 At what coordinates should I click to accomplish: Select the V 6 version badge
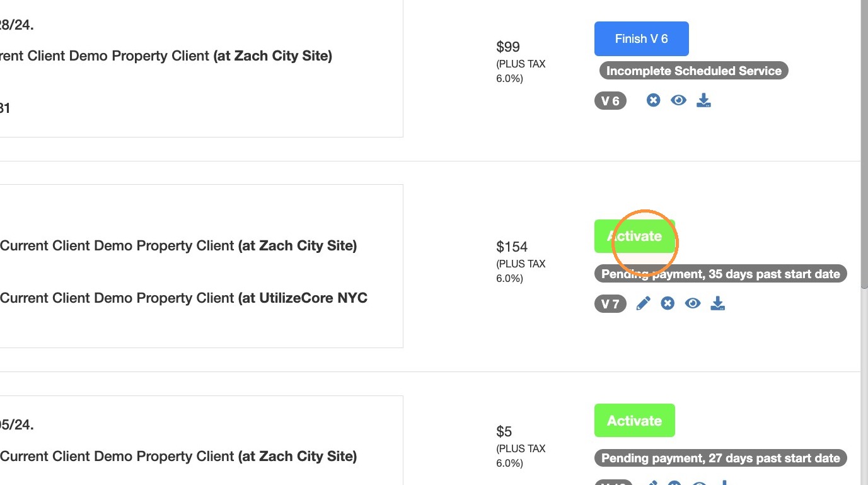610,101
